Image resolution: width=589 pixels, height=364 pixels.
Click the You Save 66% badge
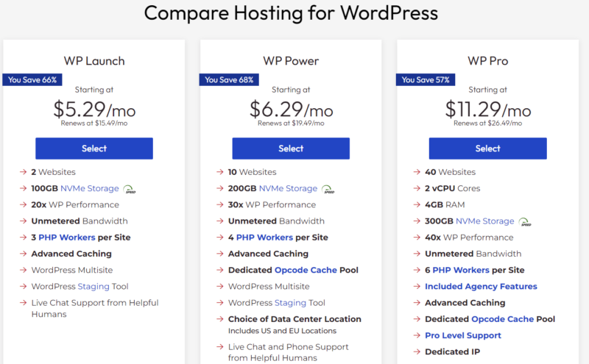coord(32,79)
